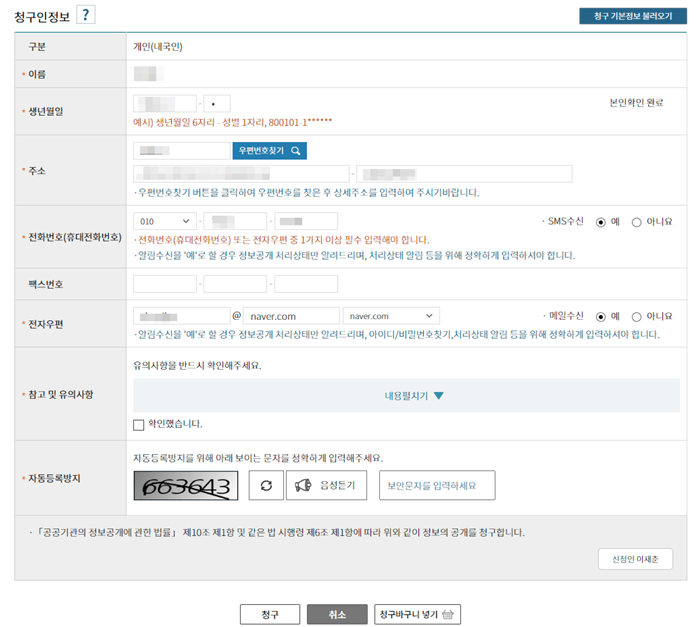The width and height of the screenshot is (700, 627).
Task: Select 예 for SMS수신
Action: (601, 222)
